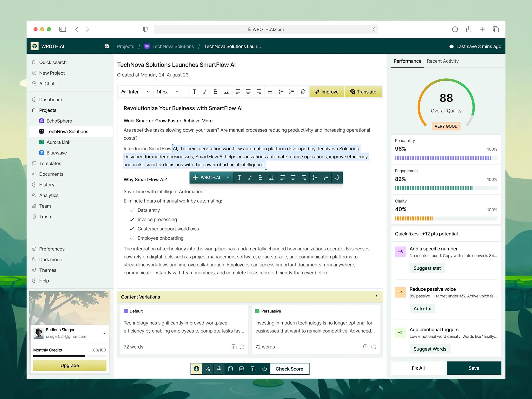The width and height of the screenshot is (532, 399).
Task: Center-align text using main toolbar icon
Action: (248, 92)
